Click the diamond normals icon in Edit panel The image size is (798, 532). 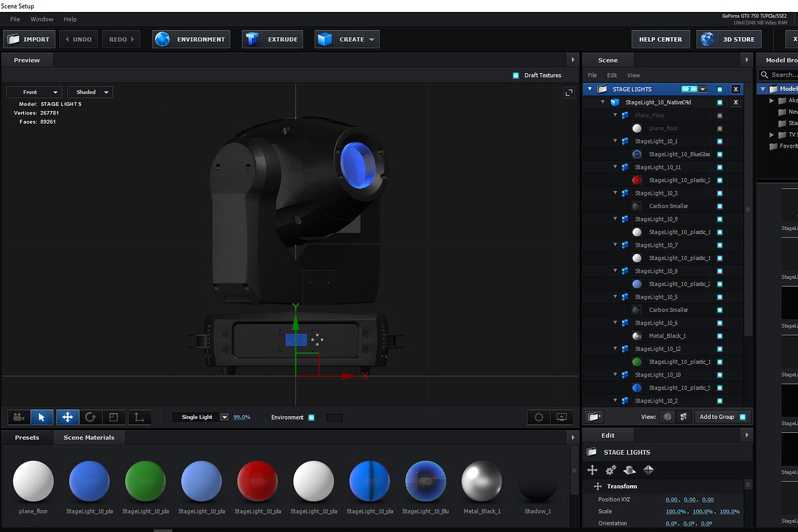pos(648,470)
